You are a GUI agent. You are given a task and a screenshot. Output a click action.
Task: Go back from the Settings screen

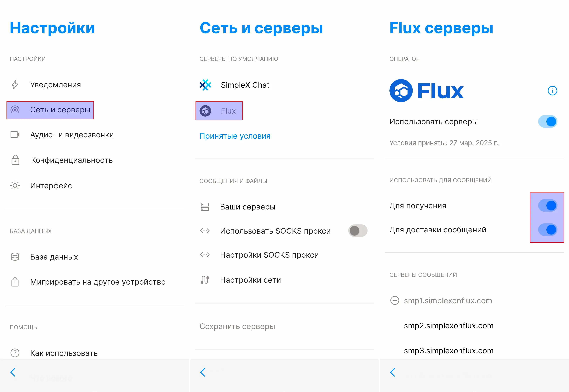pos(13,372)
